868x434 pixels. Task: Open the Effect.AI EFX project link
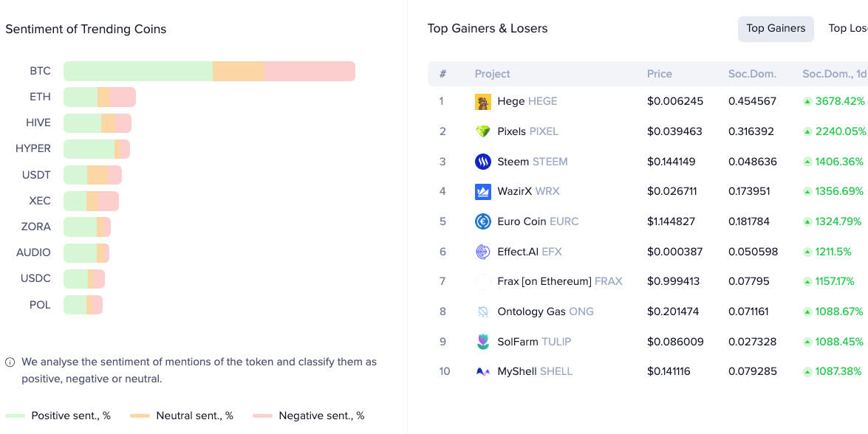pyautogui.click(x=530, y=252)
